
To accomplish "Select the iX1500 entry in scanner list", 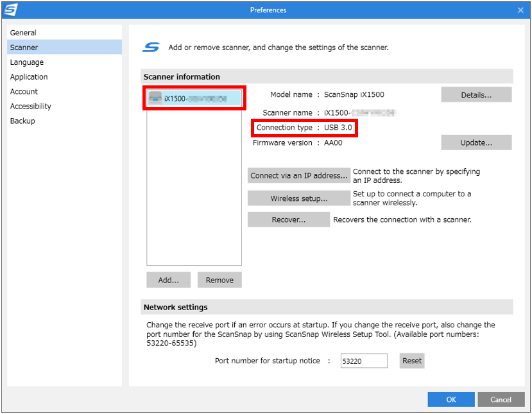I will 194,98.
